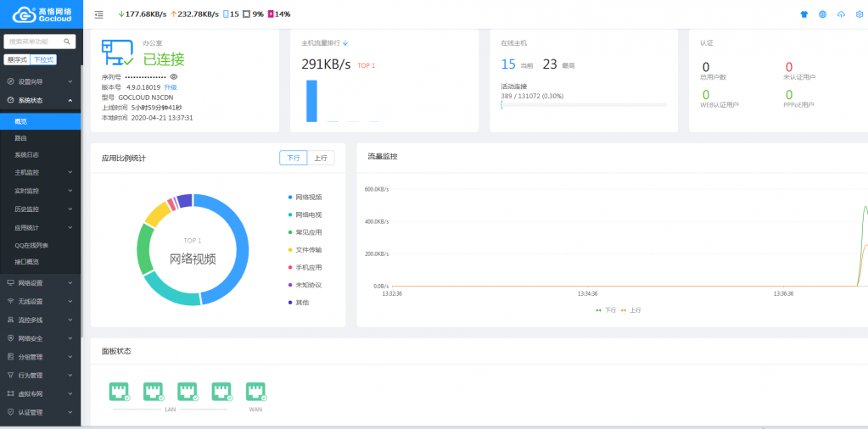This screenshot has width=868, height=429.
Task: Click the 升级 upgrade link
Action: (171, 87)
